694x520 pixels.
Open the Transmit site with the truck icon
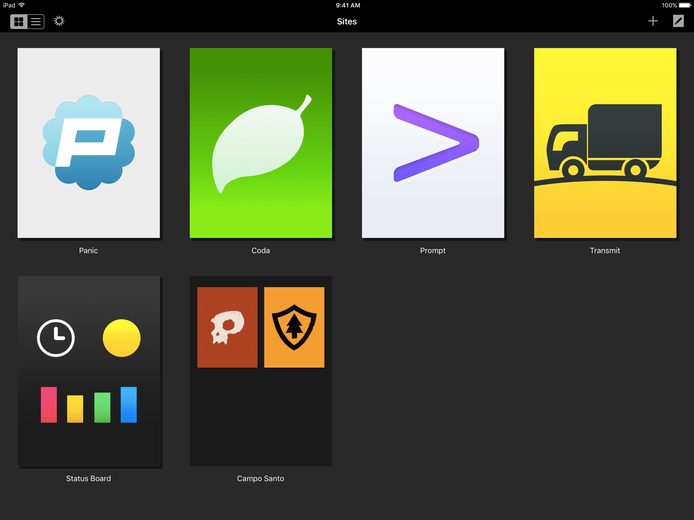pos(605,143)
